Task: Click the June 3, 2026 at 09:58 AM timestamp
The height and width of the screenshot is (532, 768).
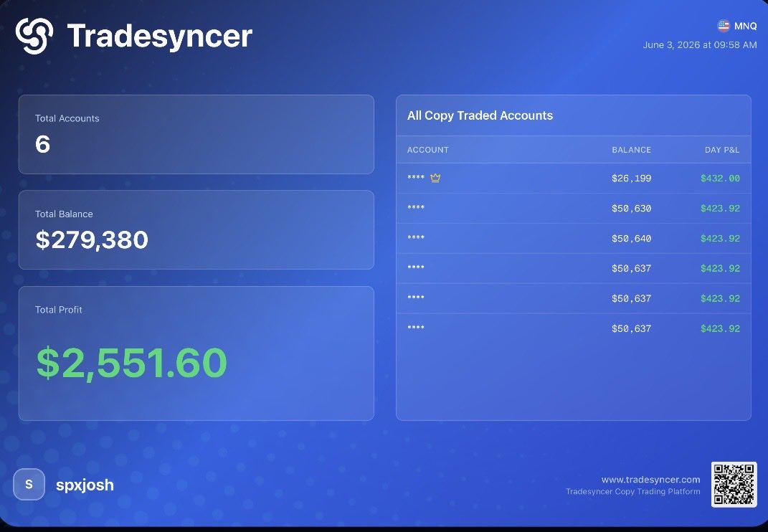Action: pyautogui.click(x=700, y=45)
